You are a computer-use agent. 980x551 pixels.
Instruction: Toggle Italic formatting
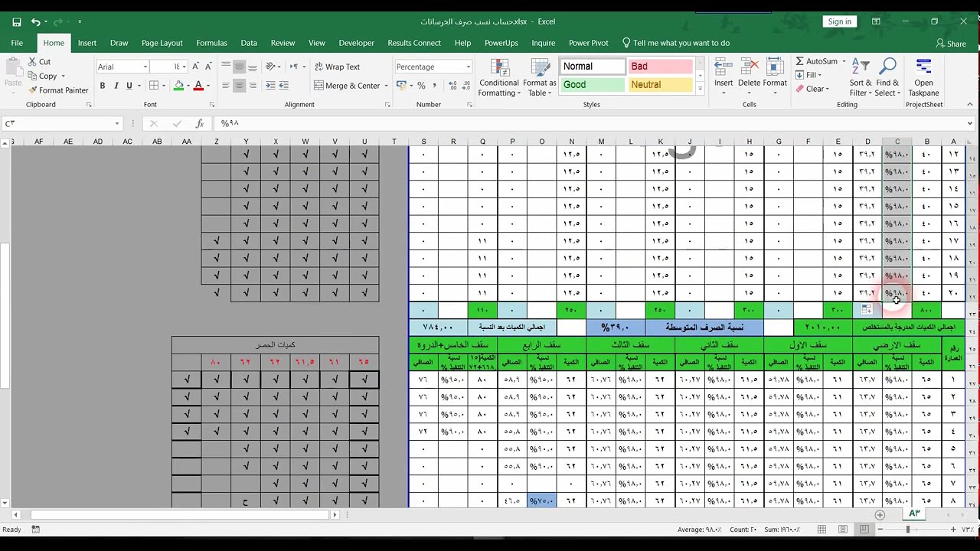(116, 86)
